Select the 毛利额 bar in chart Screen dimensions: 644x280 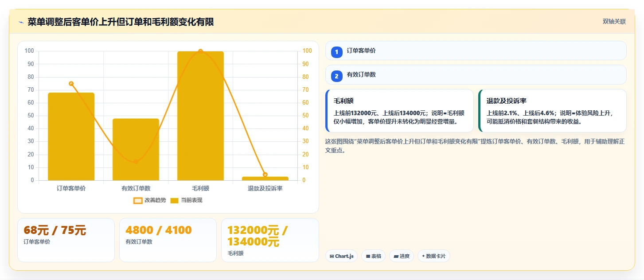pyautogui.click(x=200, y=116)
